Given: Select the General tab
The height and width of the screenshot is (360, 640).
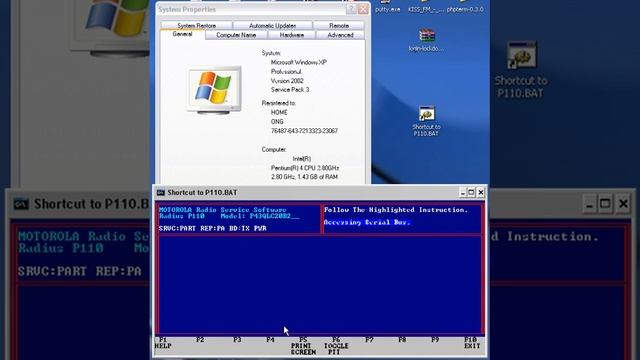Looking at the screenshot, I should pyautogui.click(x=182, y=34).
